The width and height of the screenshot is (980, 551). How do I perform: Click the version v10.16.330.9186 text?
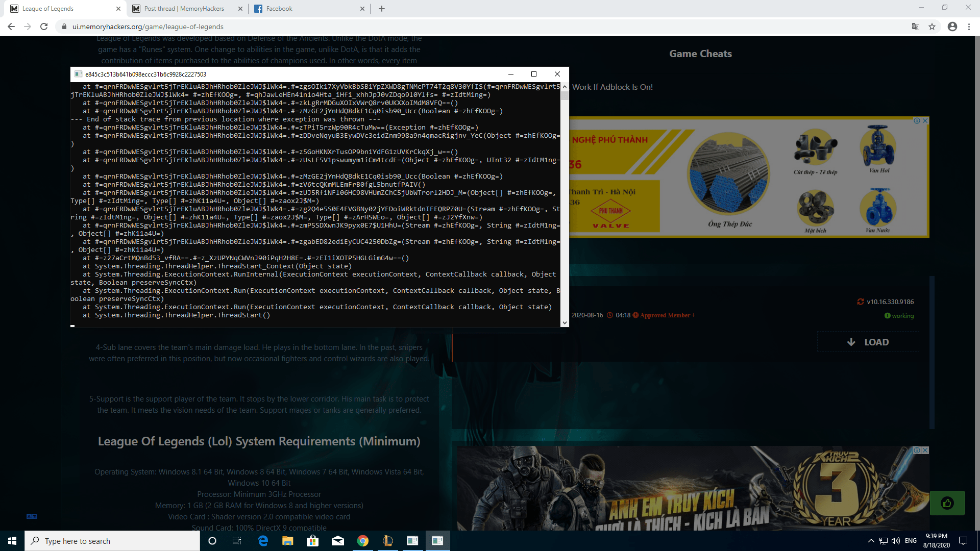coord(890,302)
